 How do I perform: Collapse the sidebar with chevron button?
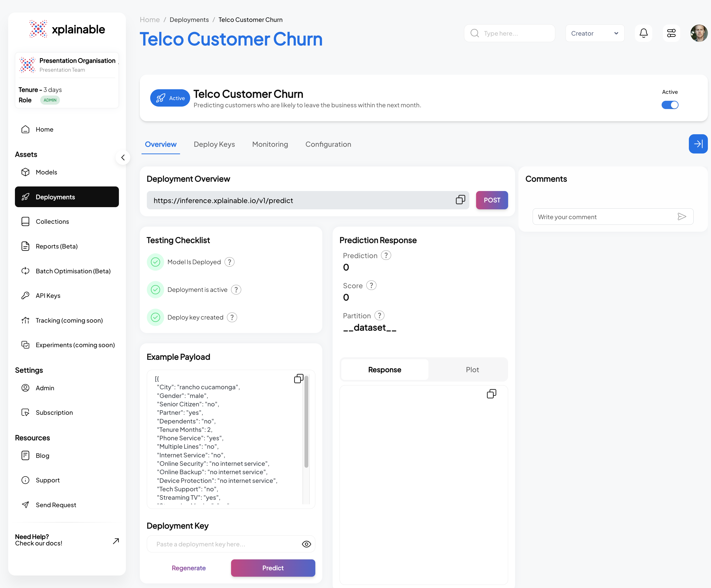point(123,157)
